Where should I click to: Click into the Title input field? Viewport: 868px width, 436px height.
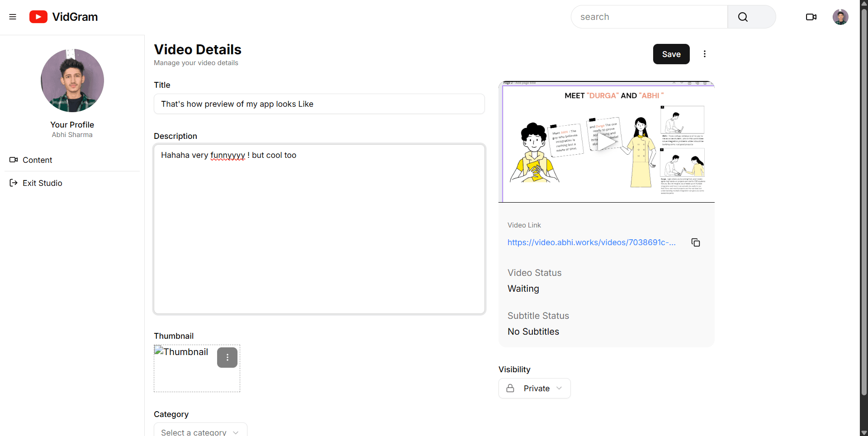319,104
